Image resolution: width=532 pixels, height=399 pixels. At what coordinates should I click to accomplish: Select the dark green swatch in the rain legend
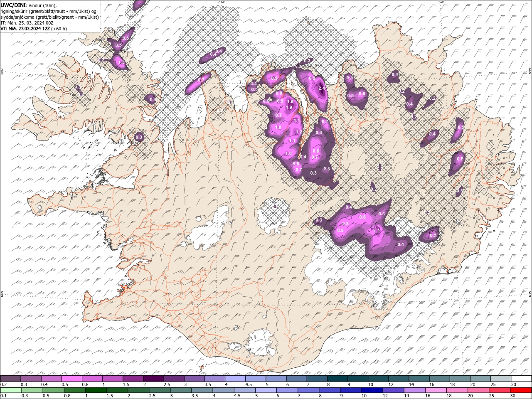pos(96,390)
